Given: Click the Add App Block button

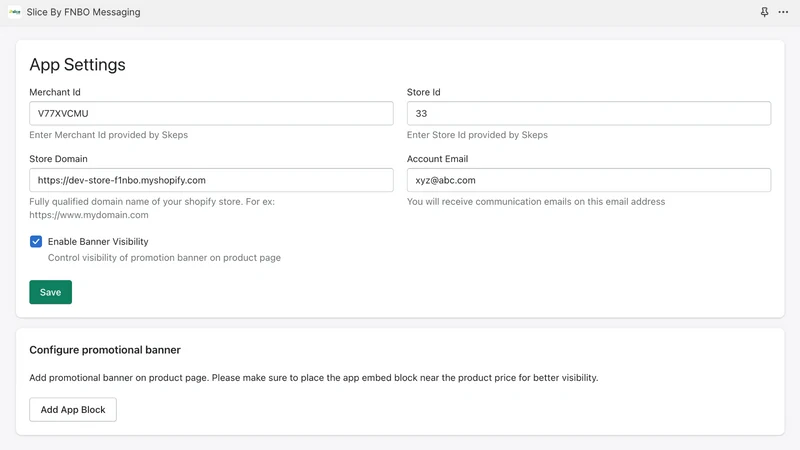Looking at the screenshot, I should 73,410.
